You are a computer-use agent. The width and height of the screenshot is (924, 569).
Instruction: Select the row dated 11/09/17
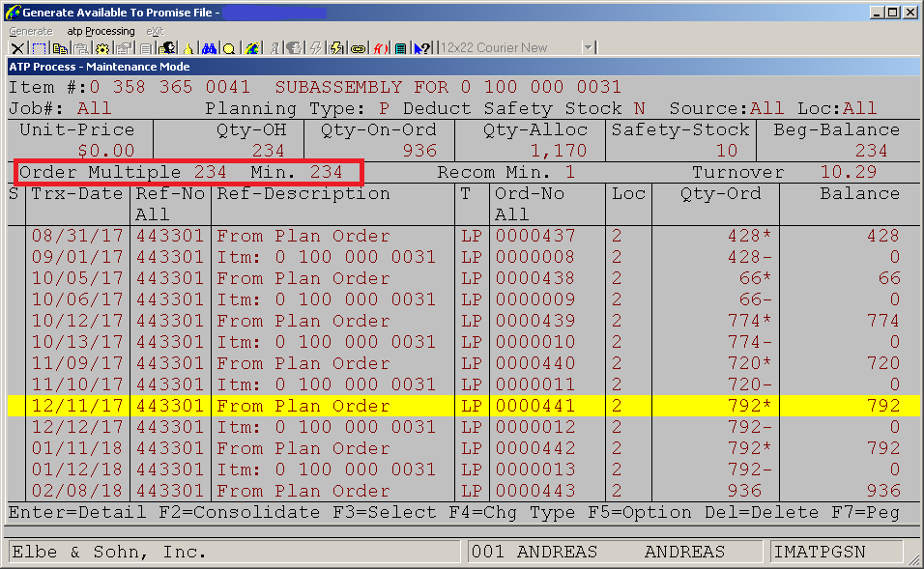pyautogui.click(x=464, y=363)
